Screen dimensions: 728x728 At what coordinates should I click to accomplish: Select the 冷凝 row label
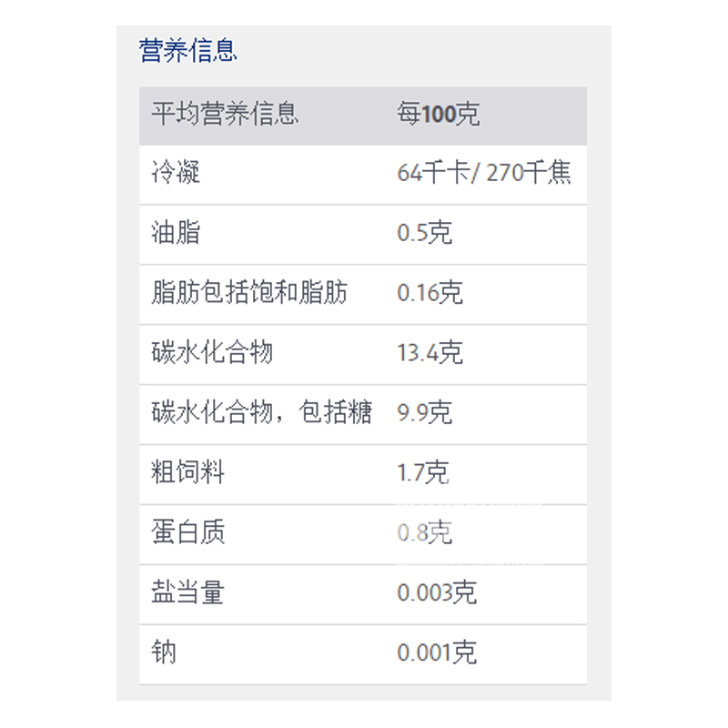click(176, 173)
